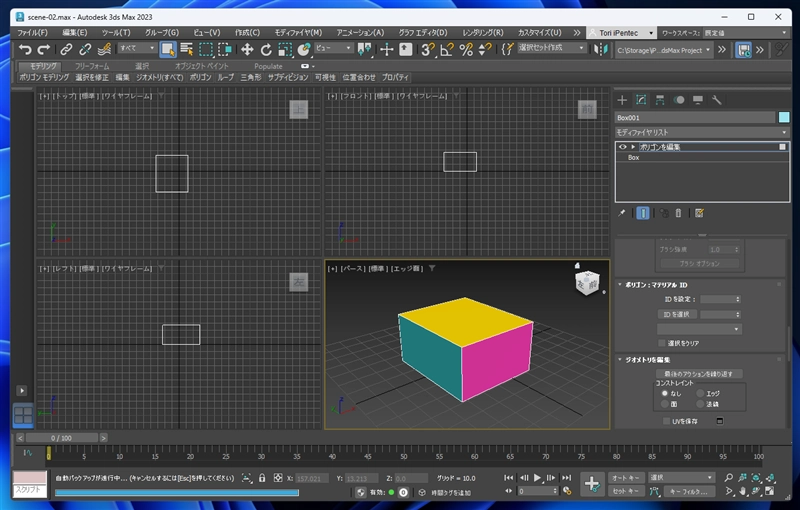
Task: Switch to the フリーフォーム ribbon tab
Action: pyautogui.click(x=92, y=66)
